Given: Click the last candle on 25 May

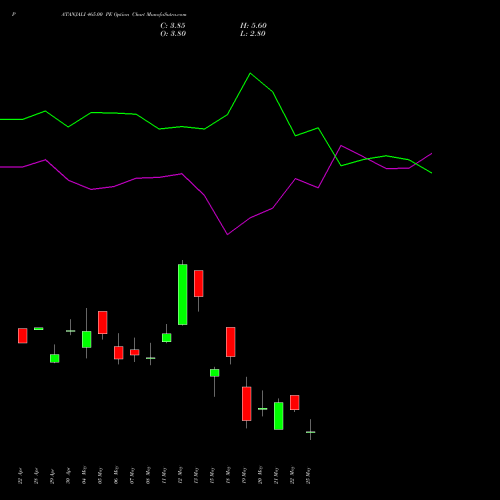Looking at the screenshot, I should click(x=311, y=432).
